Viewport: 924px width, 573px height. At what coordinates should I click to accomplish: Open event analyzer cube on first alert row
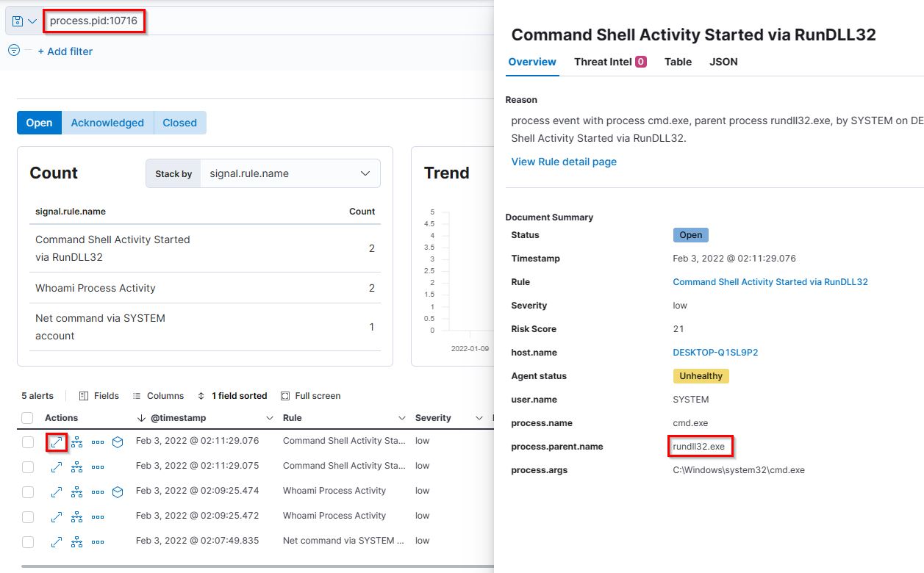pyautogui.click(x=118, y=442)
